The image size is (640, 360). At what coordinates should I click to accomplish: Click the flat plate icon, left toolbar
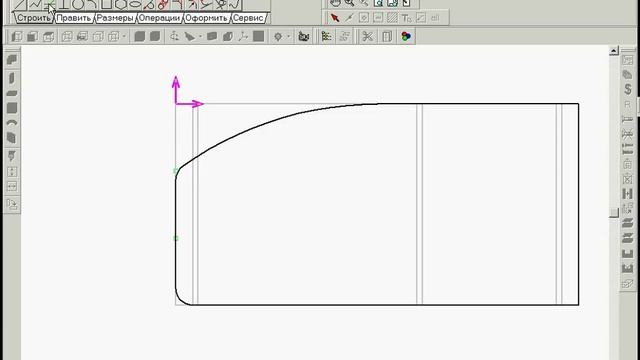click(12, 93)
